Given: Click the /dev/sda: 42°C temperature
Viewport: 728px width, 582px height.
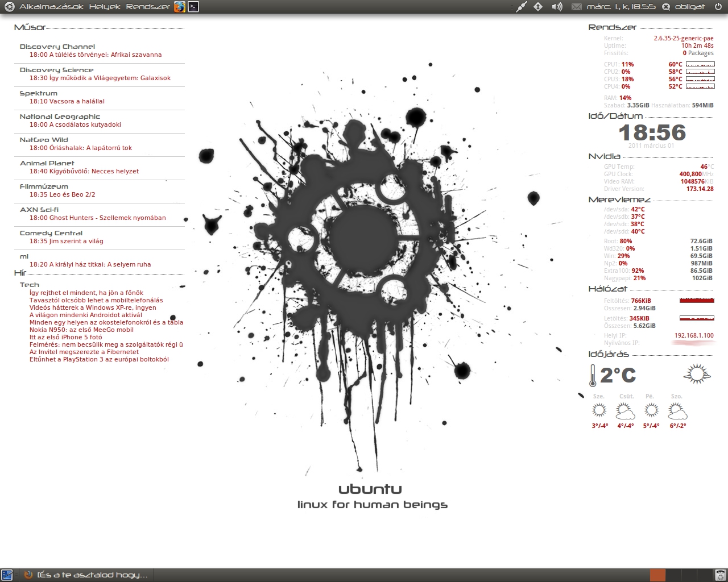Looking at the screenshot, I should tap(624, 209).
